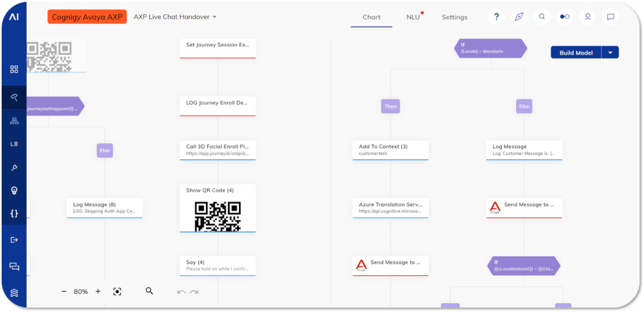
Task: Open the Settings tab
Action: pyautogui.click(x=454, y=17)
